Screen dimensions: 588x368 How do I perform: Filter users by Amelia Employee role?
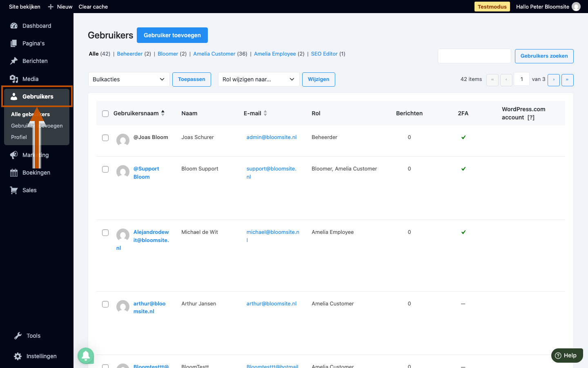pos(275,54)
